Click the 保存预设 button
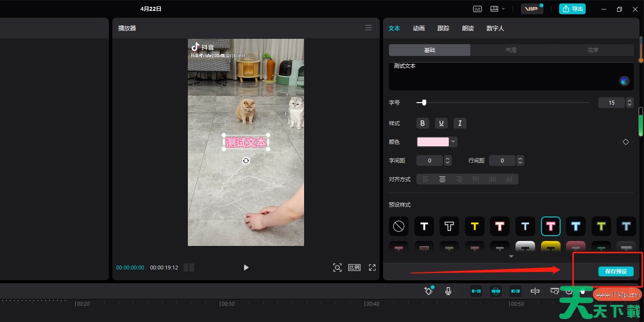The image size is (644, 322). coord(616,271)
